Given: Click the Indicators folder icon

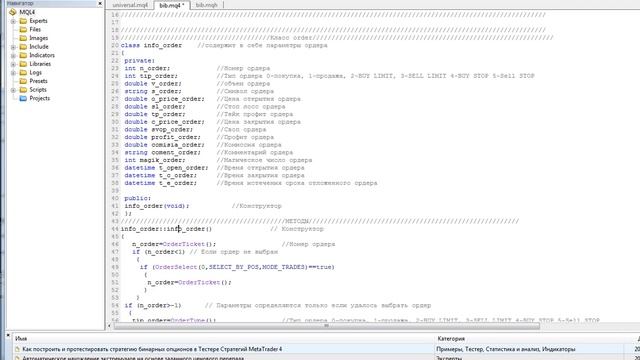Looking at the screenshot, I should [x=23, y=55].
